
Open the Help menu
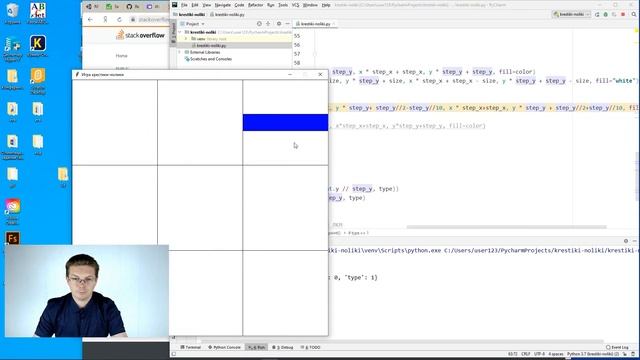click(x=326, y=5)
